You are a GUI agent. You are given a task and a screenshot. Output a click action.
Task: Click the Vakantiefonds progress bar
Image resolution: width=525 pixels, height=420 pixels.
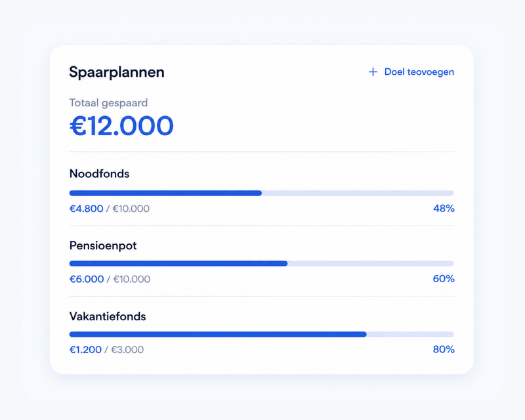pos(261,334)
